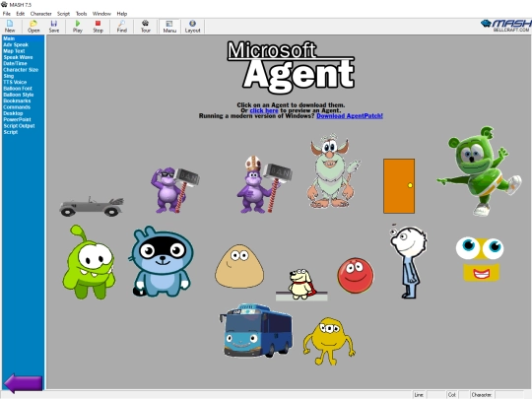Select Date/Time in the sidebar
The width and height of the screenshot is (532, 399).
(x=15, y=63)
